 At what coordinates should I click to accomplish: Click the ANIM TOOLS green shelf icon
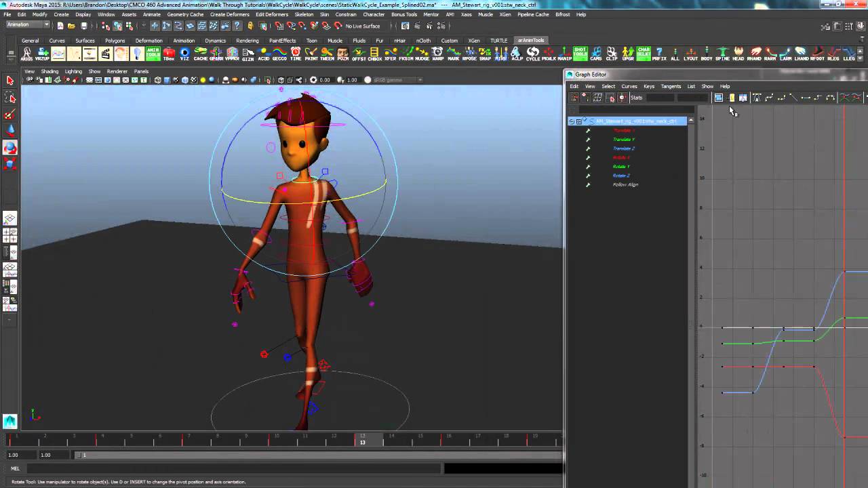coord(153,54)
